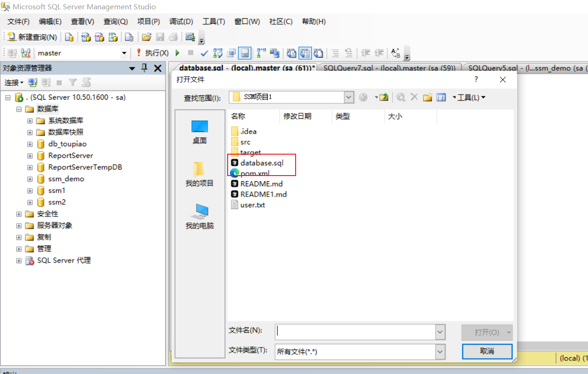Open the 帮助(H) menu
The width and height of the screenshot is (588, 374).
pyautogui.click(x=314, y=21)
